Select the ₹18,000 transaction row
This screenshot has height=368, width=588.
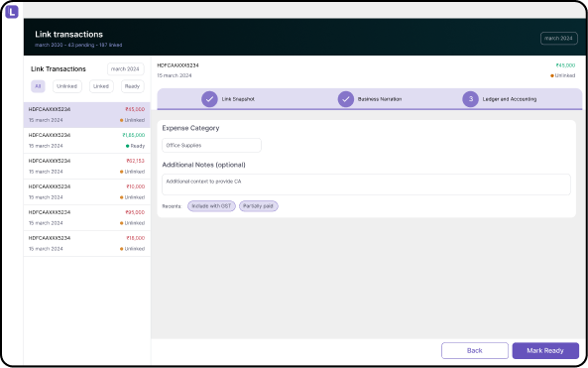(x=86, y=243)
